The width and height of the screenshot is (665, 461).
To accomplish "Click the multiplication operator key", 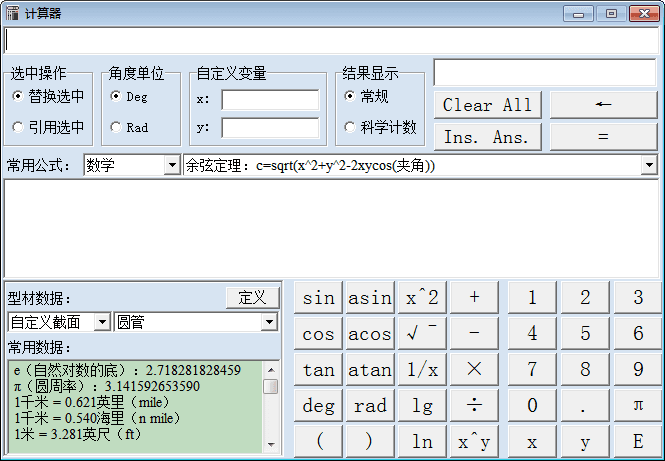I will point(474,369).
